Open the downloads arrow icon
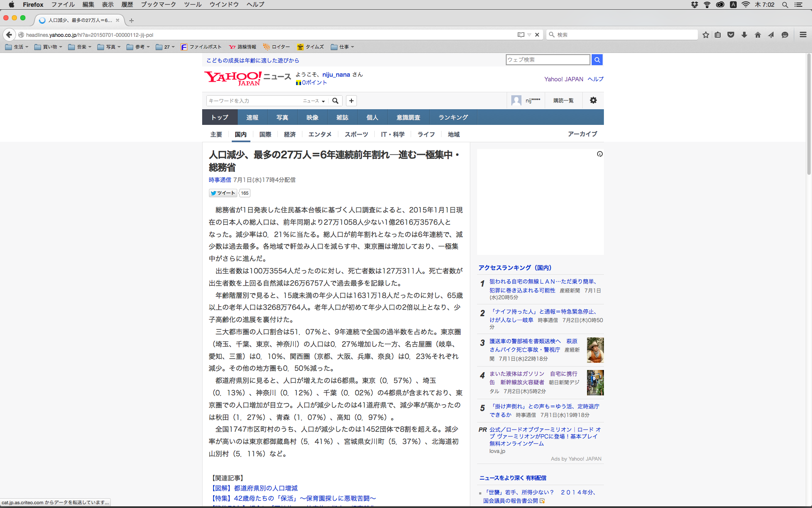Image resolution: width=812 pixels, height=508 pixels. click(x=744, y=35)
